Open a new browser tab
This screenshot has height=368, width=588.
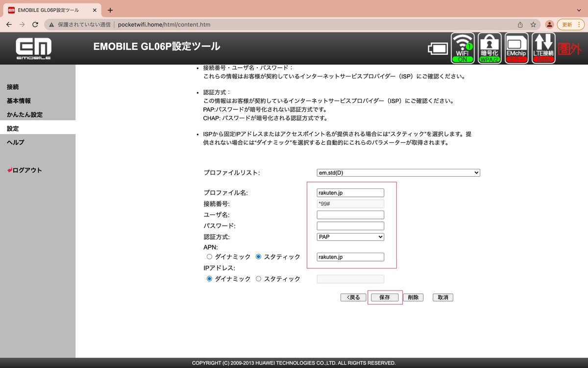[110, 10]
